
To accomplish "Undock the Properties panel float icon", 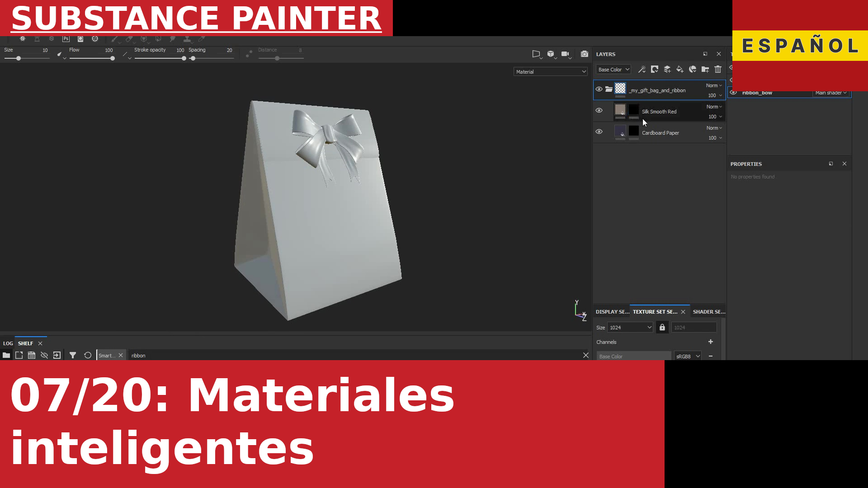I will [x=831, y=164].
